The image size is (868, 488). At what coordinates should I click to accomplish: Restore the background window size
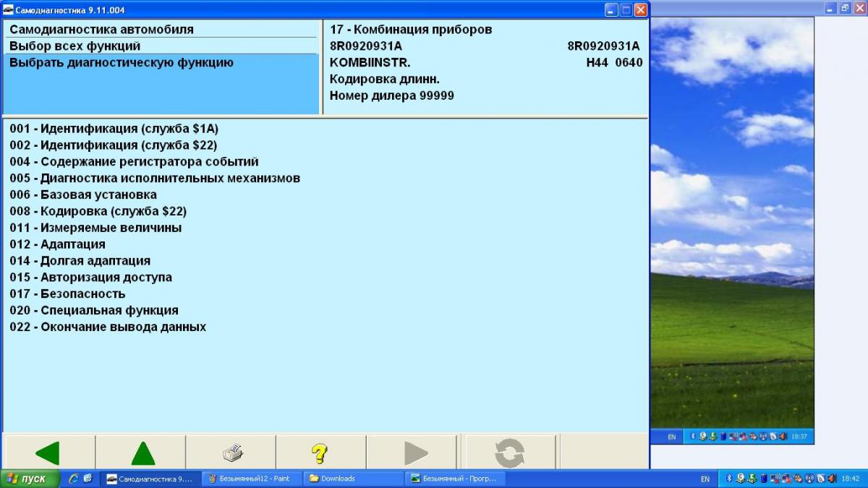pyautogui.click(x=845, y=8)
